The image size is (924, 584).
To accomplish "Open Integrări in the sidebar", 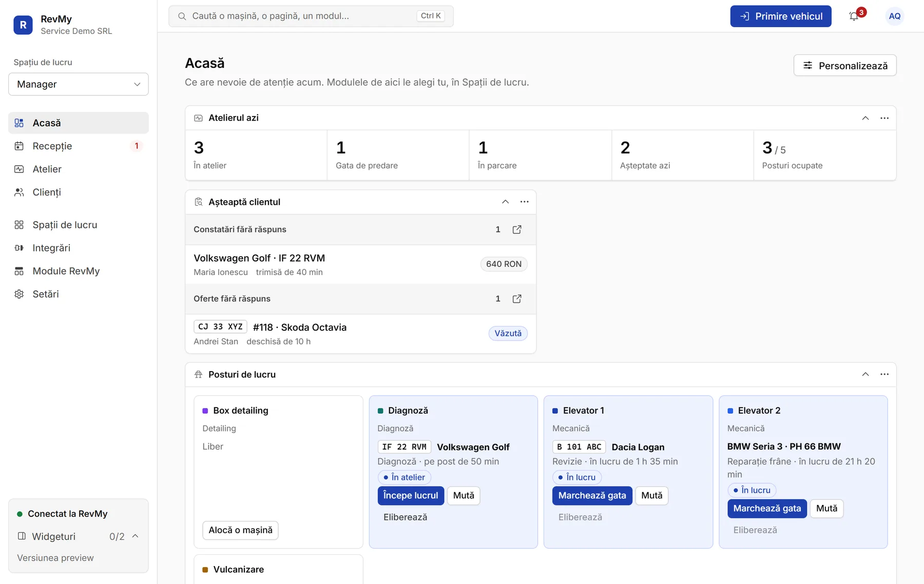I will (79, 248).
